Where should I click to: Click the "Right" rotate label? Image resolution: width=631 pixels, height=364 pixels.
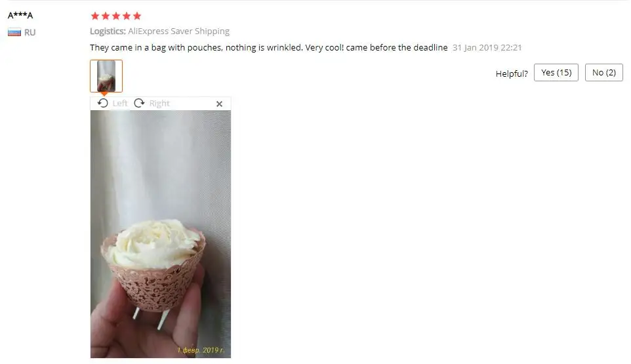[x=159, y=104]
